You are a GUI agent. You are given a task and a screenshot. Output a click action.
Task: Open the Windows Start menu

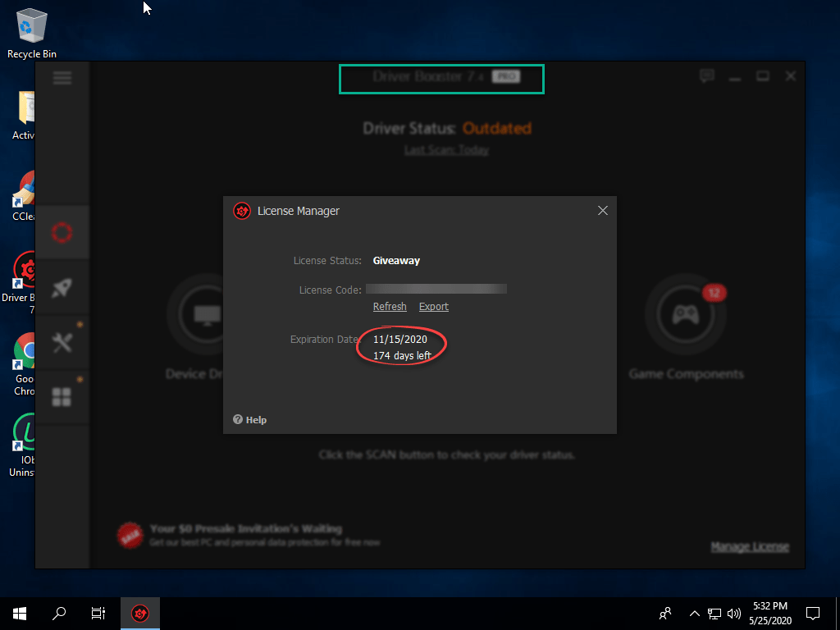[x=20, y=614]
